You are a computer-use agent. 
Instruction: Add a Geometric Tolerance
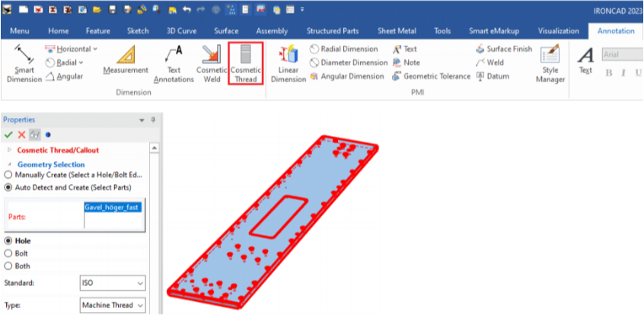pos(432,76)
